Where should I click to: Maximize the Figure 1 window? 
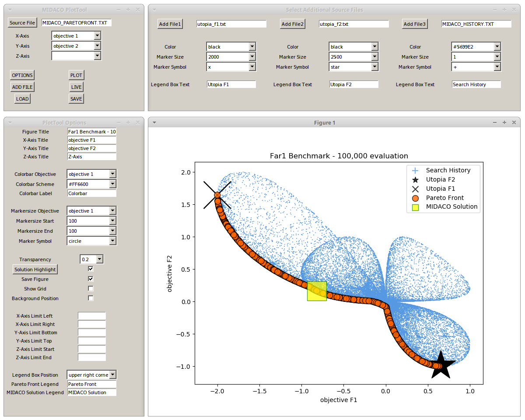point(504,123)
